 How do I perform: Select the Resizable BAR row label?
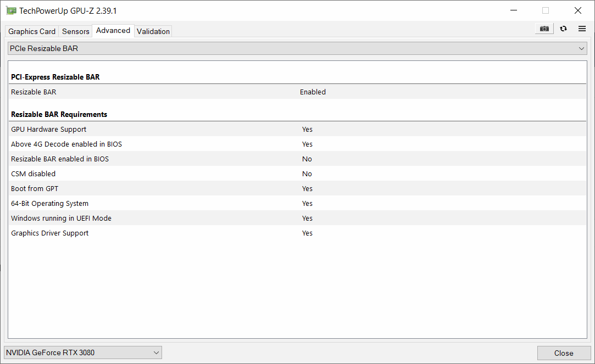tap(34, 92)
